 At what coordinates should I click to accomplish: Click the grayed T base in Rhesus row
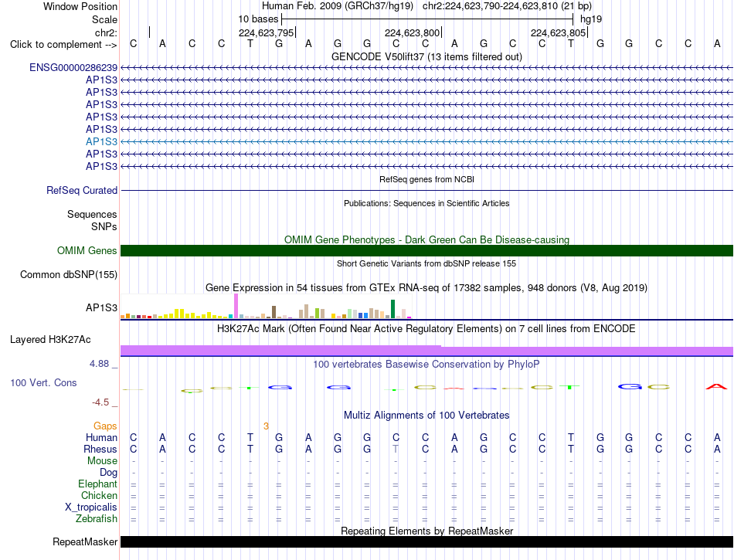[396, 449]
